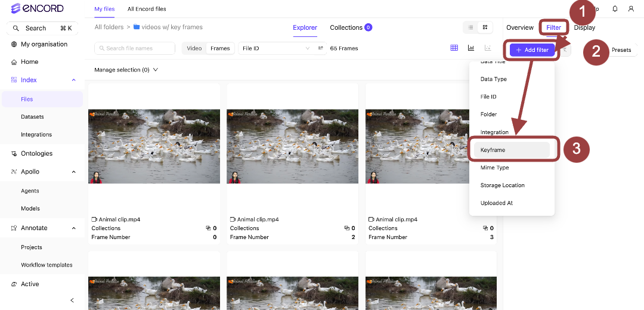Switch to grid tile layout view

coord(485,27)
